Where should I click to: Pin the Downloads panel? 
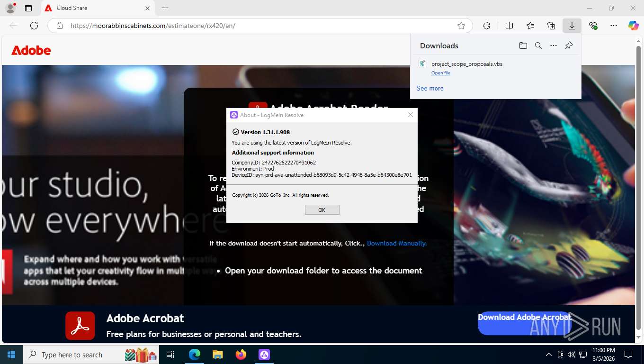[x=569, y=45]
